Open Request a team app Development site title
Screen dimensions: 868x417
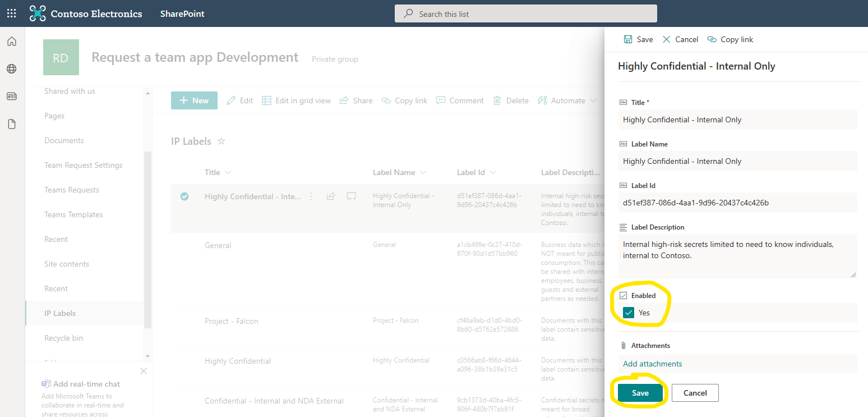[x=195, y=57]
